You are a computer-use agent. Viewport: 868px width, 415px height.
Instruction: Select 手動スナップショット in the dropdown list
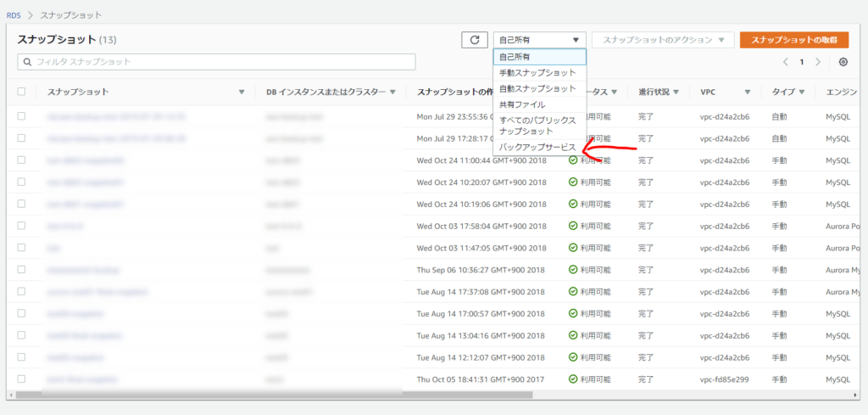click(x=537, y=72)
